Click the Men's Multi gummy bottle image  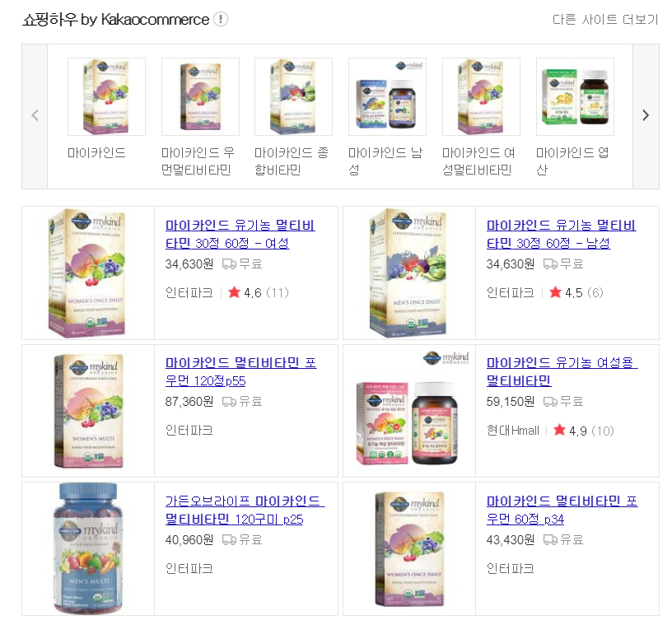coord(88,549)
